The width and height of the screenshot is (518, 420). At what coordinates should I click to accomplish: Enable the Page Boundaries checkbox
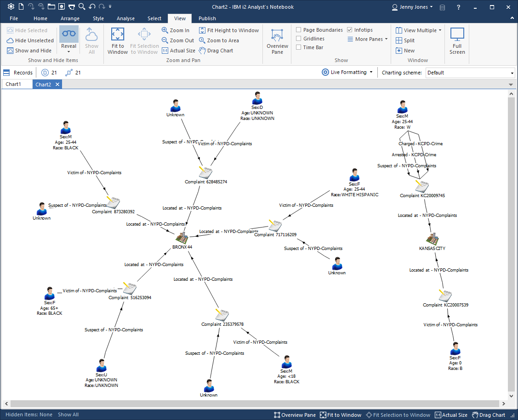pos(299,30)
